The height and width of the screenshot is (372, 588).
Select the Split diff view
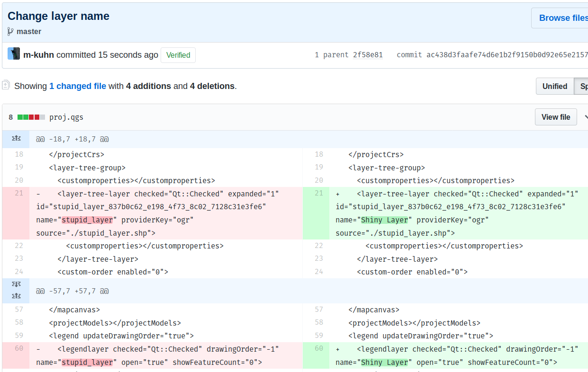point(582,86)
